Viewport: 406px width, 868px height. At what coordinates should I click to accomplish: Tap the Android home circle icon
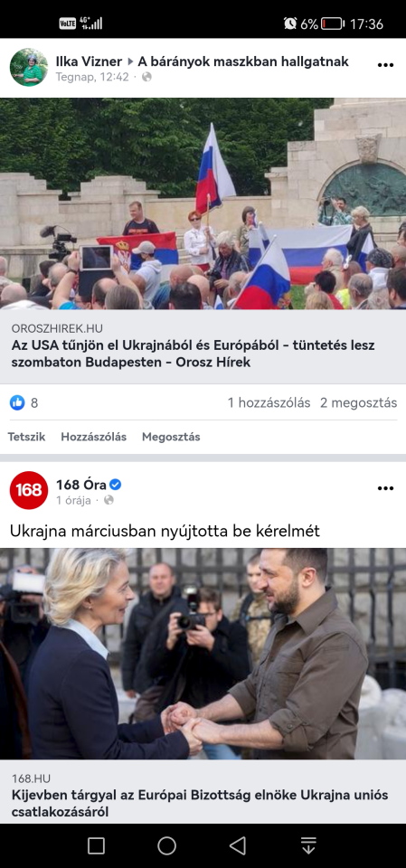(166, 845)
